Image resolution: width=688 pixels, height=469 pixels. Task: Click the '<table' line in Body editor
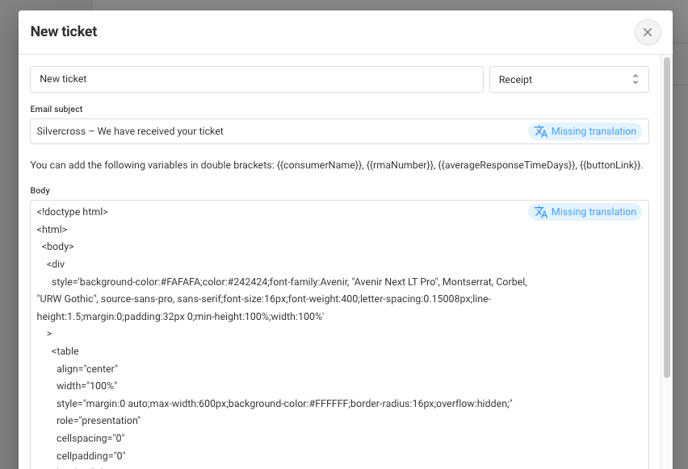65,351
